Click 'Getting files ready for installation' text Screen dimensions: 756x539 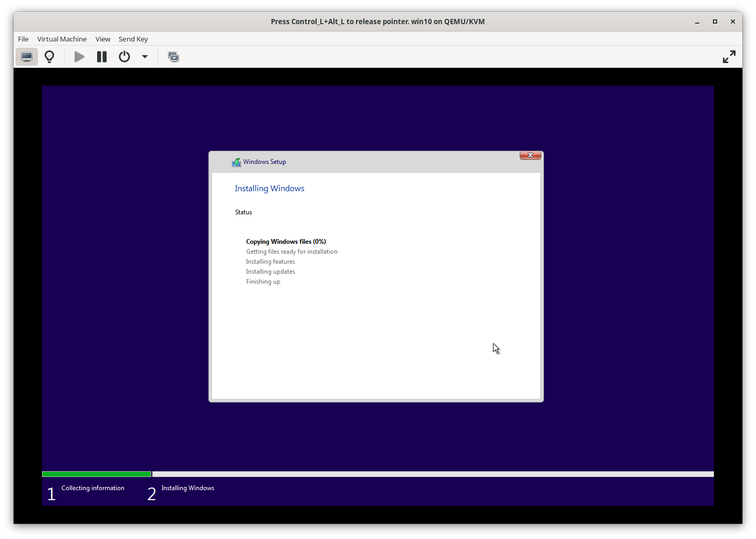pos(292,252)
